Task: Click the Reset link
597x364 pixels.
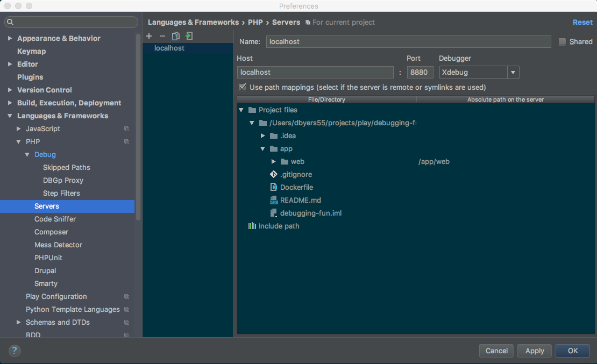Action: (x=582, y=22)
